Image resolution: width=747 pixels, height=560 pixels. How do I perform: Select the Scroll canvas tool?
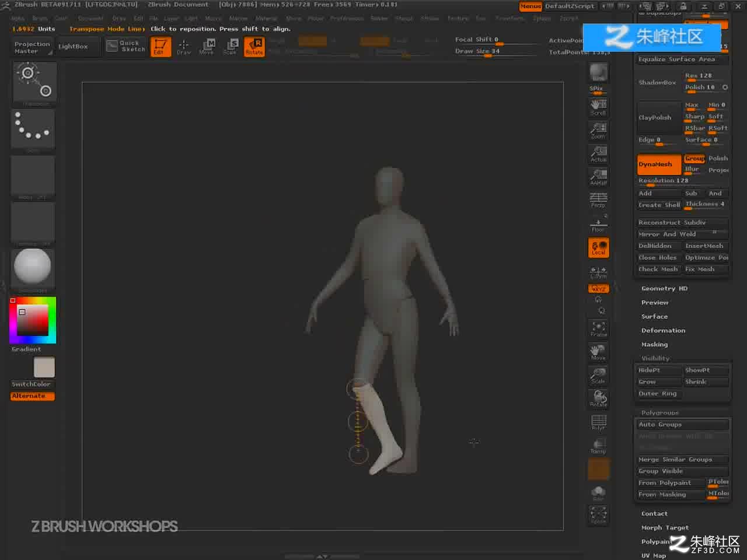click(598, 107)
